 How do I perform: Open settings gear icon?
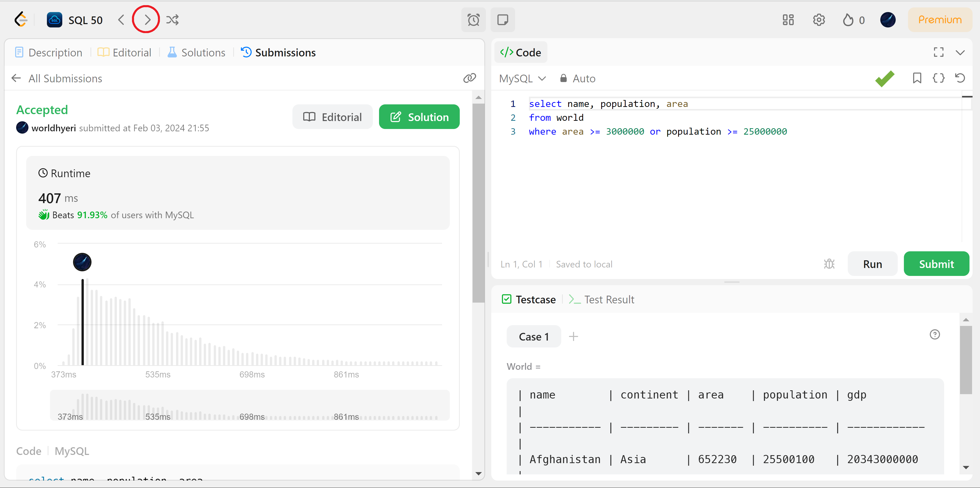819,20
